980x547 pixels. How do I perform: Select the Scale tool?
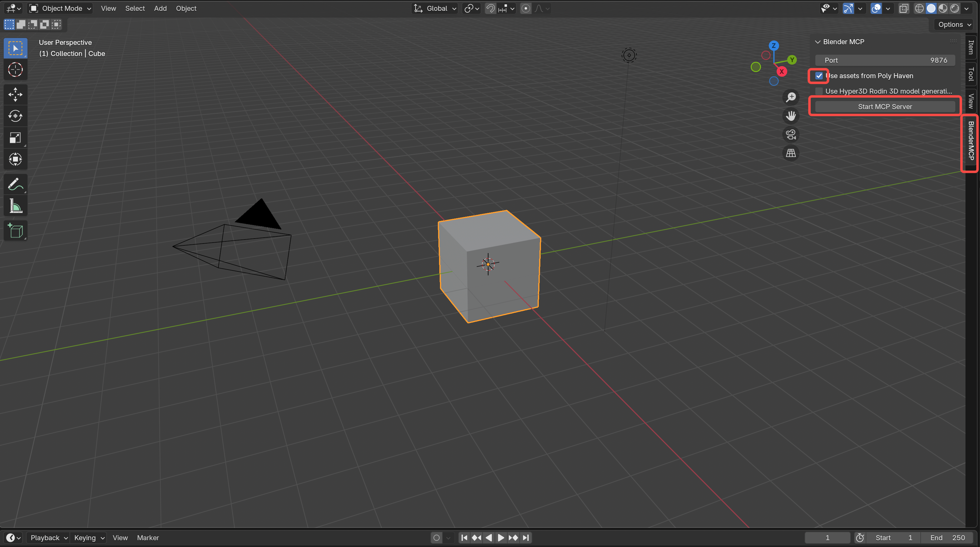tap(15, 138)
